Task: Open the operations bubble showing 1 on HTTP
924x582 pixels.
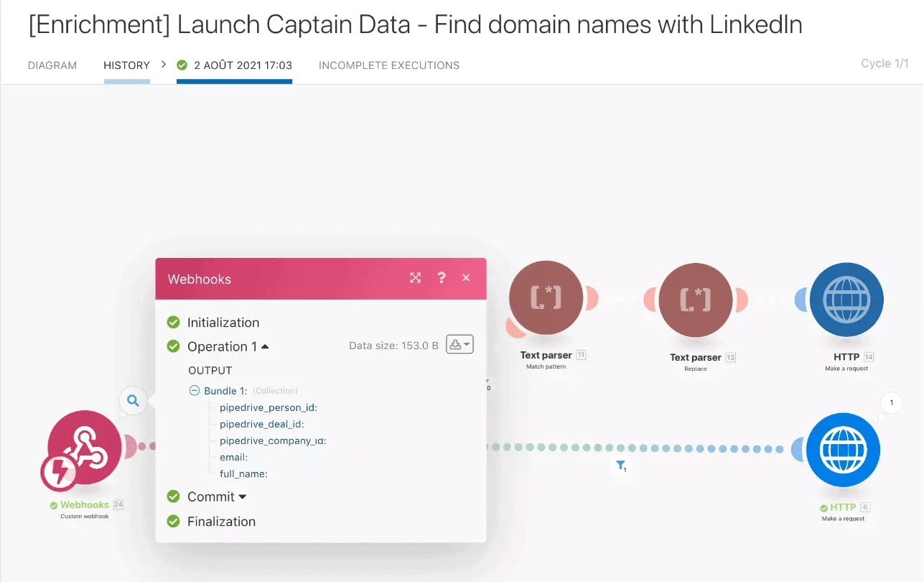Action: tap(891, 403)
